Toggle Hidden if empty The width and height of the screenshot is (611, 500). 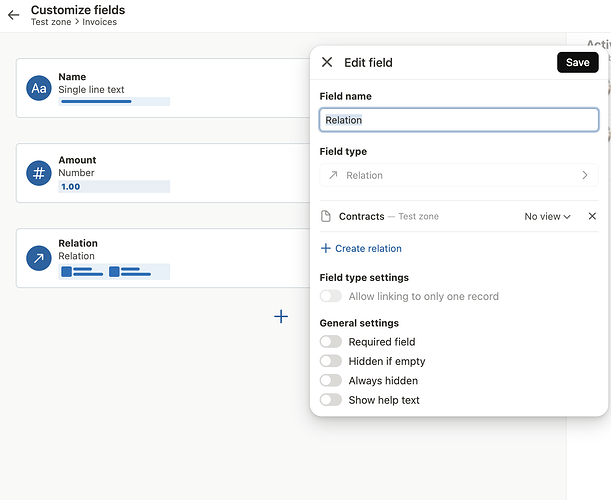pos(331,361)
